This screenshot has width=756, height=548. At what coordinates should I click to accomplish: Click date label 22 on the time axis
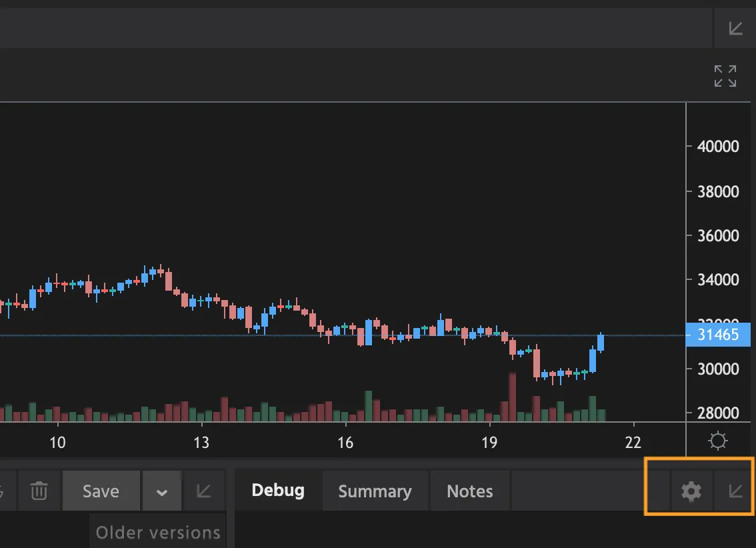[633, 443]
